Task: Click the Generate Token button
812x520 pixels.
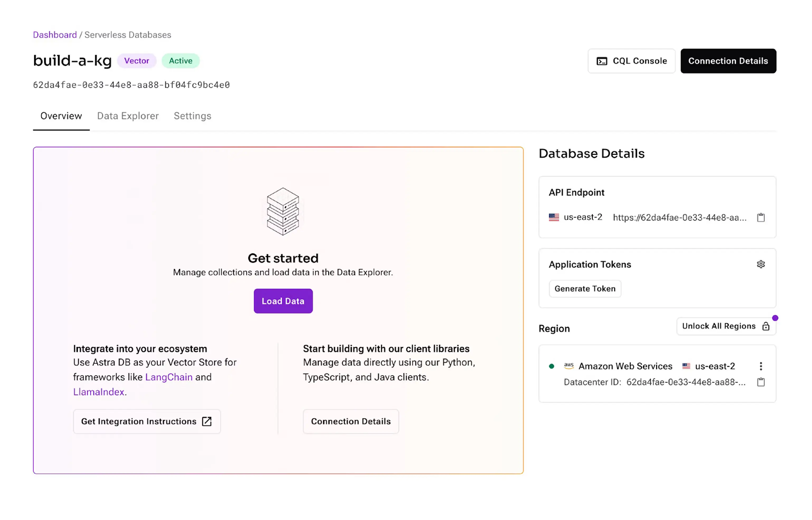Action: 585,289
